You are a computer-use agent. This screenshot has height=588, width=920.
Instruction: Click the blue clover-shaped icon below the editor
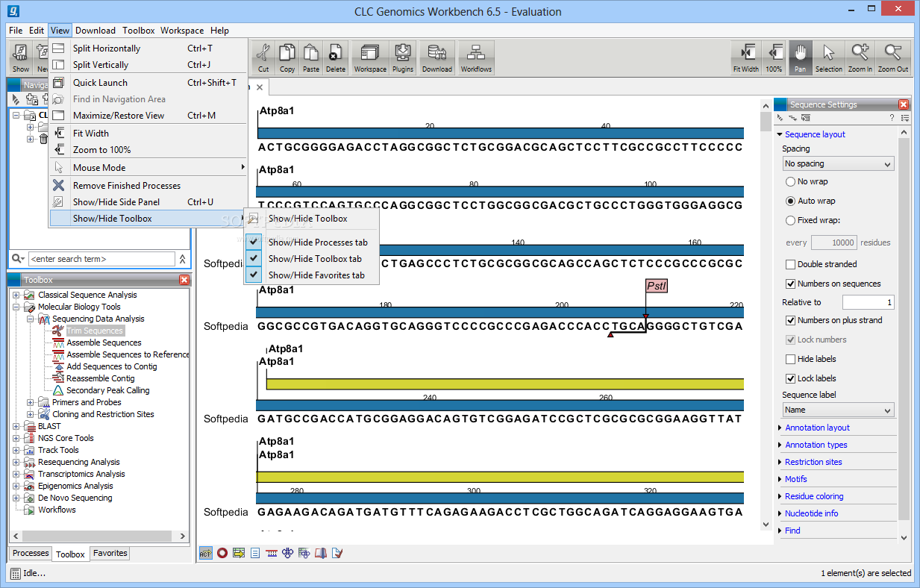point(288,553)
